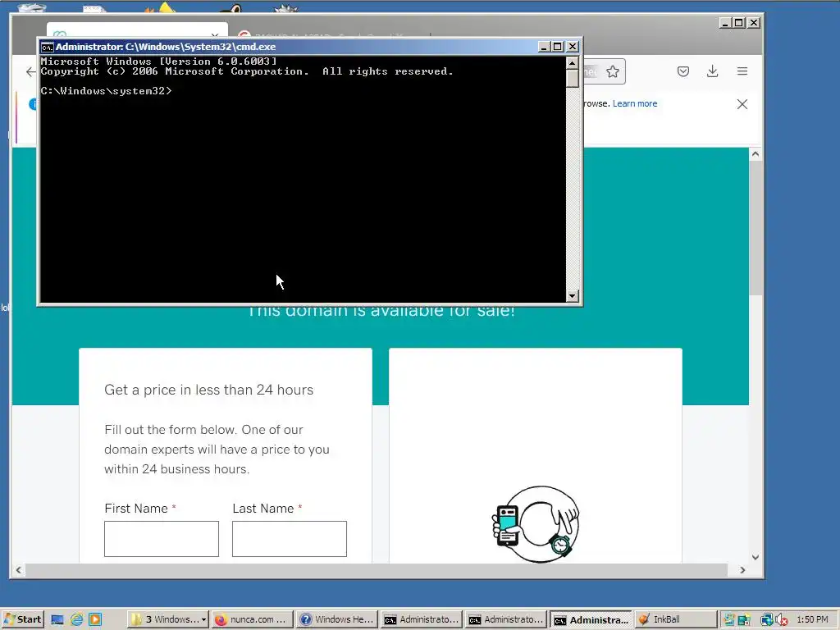Click the cmd.exe title bar system icon
This screenshot has width=840, height=630.
coord(47,47)
